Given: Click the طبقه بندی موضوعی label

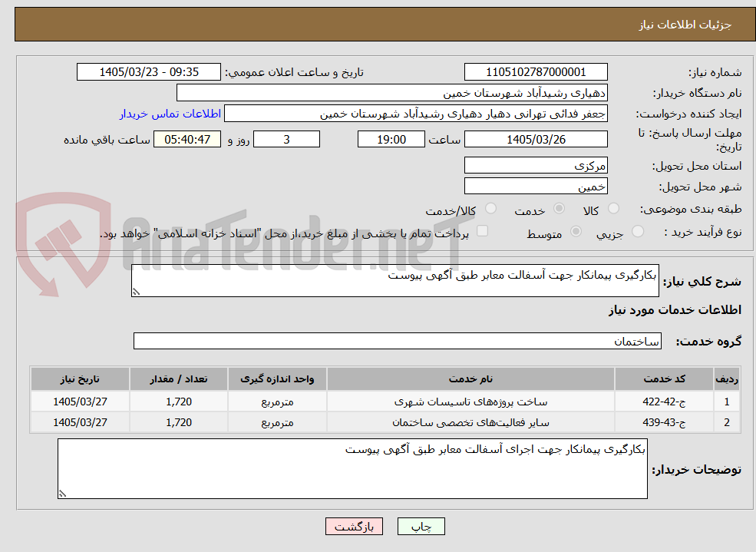Looking at the screenshot, I should click(691, 210).
